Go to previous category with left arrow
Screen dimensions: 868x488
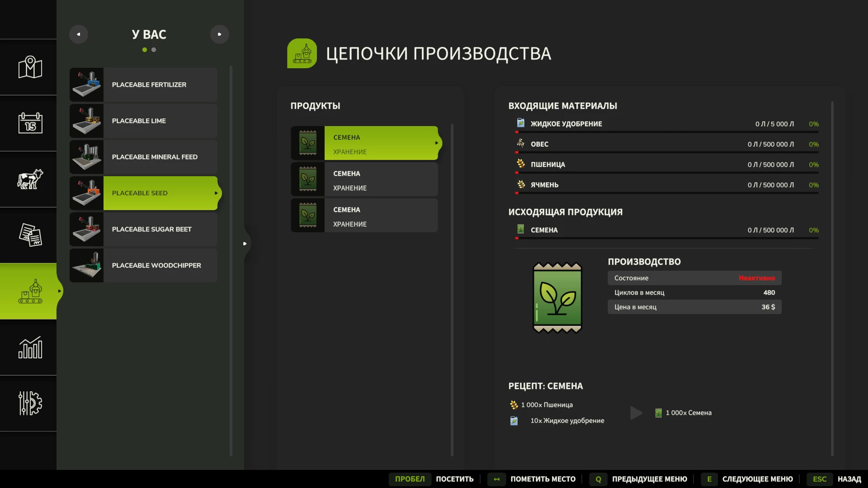79,34
